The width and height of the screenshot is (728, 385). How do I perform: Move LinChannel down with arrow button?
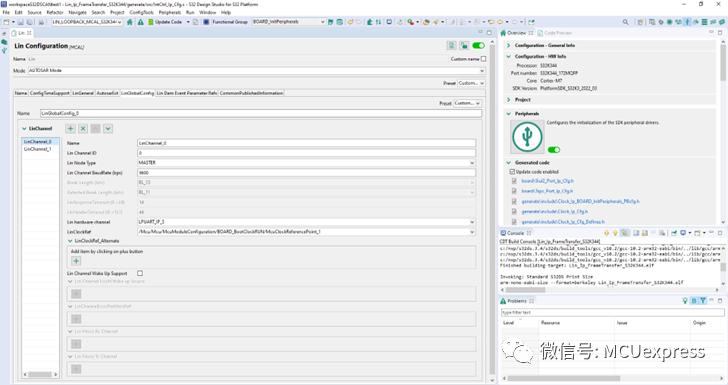[x=108, y=129]
